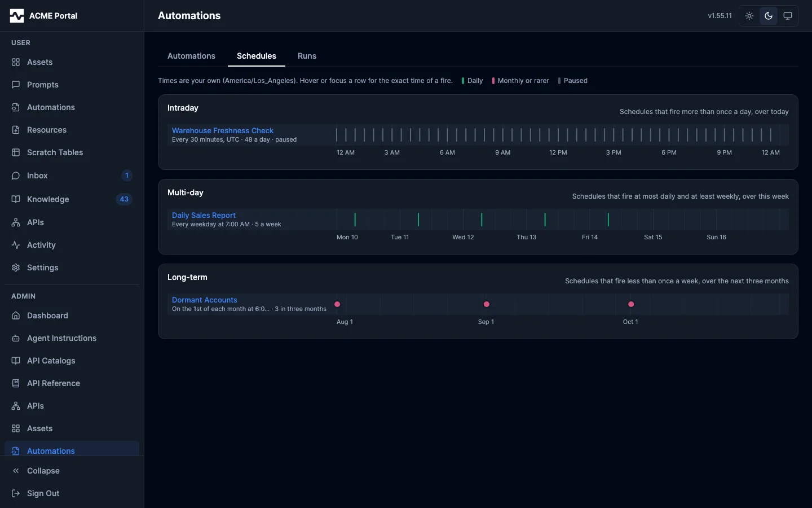Click Wed 12 fire tick mark
The height and width of the screenshot is (508, 812).
(x=482, y=220)
